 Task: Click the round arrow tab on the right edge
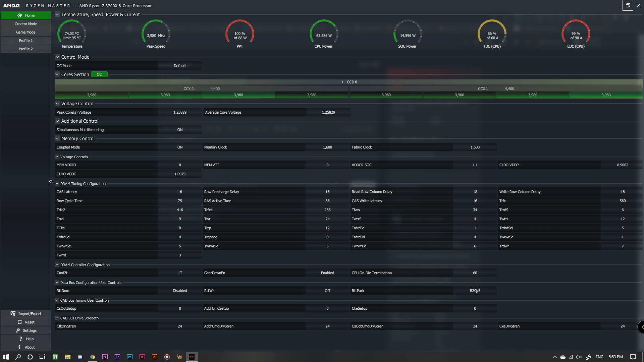(641, 327)
